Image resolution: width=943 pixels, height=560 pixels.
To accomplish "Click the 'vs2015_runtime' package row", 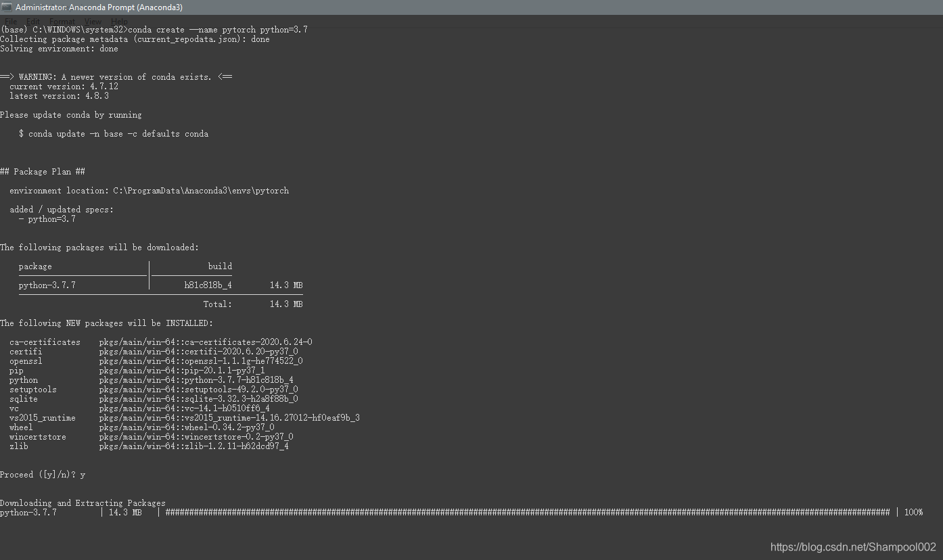I will point(185,418).
